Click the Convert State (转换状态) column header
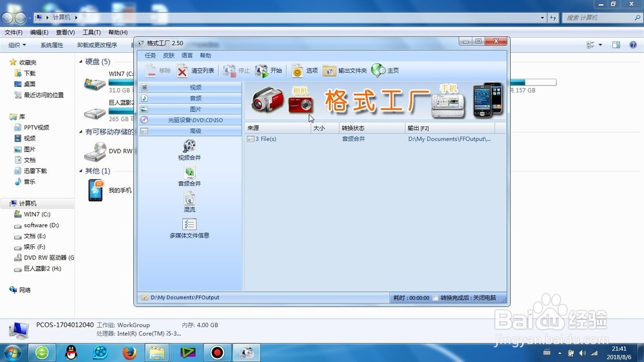 (372, 128)
